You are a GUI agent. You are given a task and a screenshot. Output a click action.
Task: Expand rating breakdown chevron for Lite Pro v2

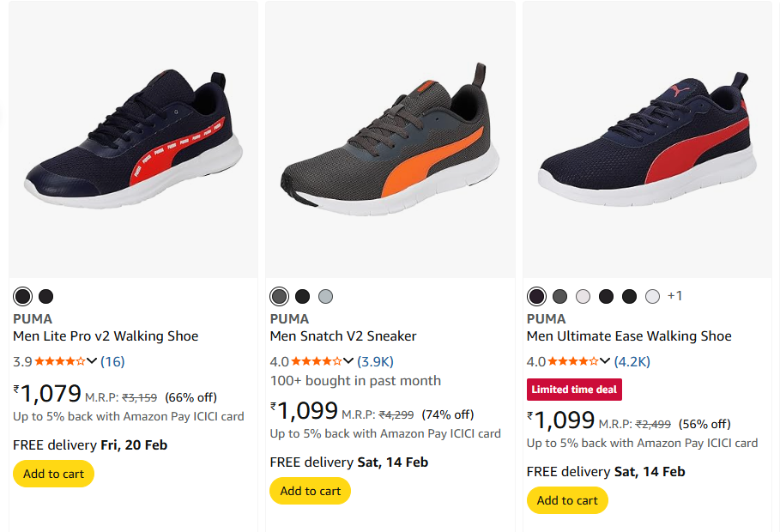pos(92,361)
